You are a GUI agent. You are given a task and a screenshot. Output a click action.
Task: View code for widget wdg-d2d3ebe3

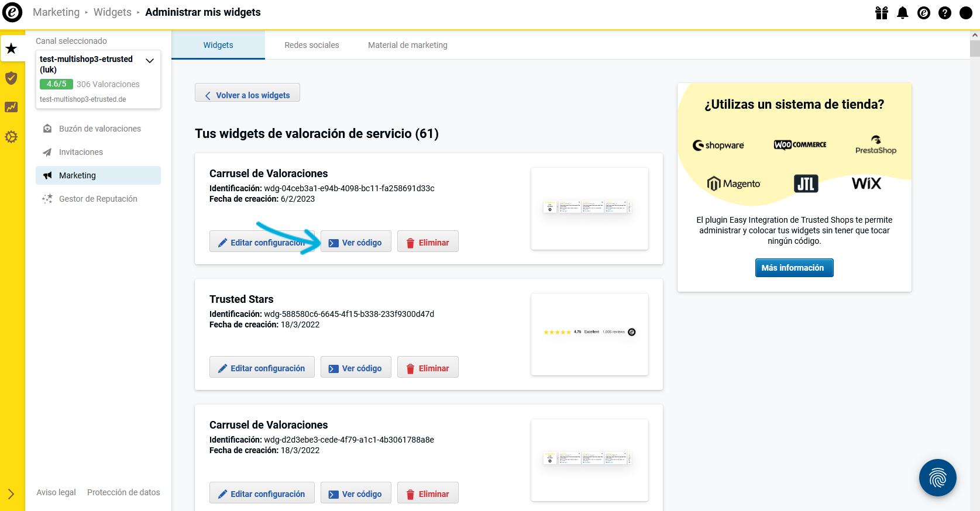[356, 493]
